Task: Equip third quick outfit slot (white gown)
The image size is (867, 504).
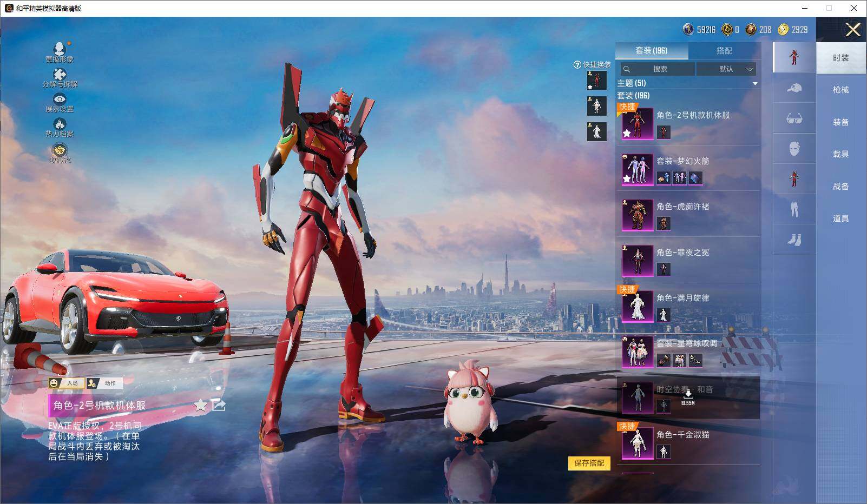Action: pos(597,131)
